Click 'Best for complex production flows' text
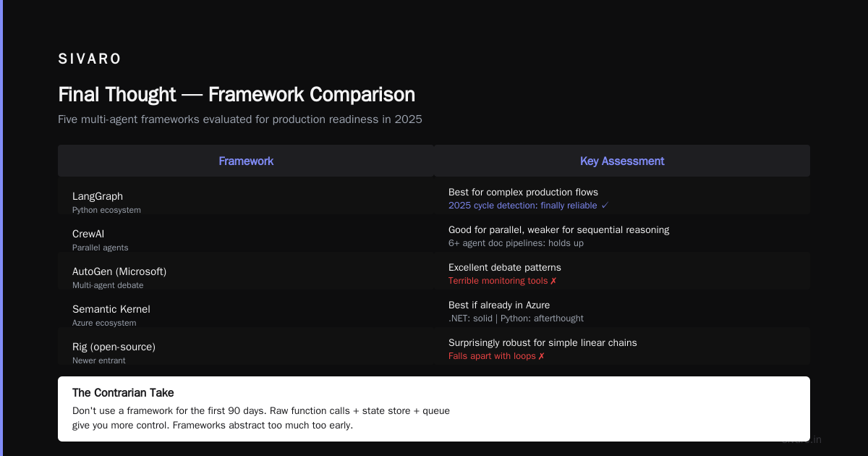The height and width of the screenshot is (456, 868). [x=523, y=193]
